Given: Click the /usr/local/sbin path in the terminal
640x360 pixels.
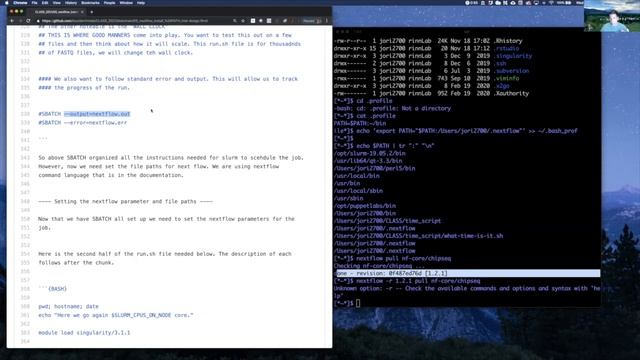Looking at the screenshot, I should [358, 191].
